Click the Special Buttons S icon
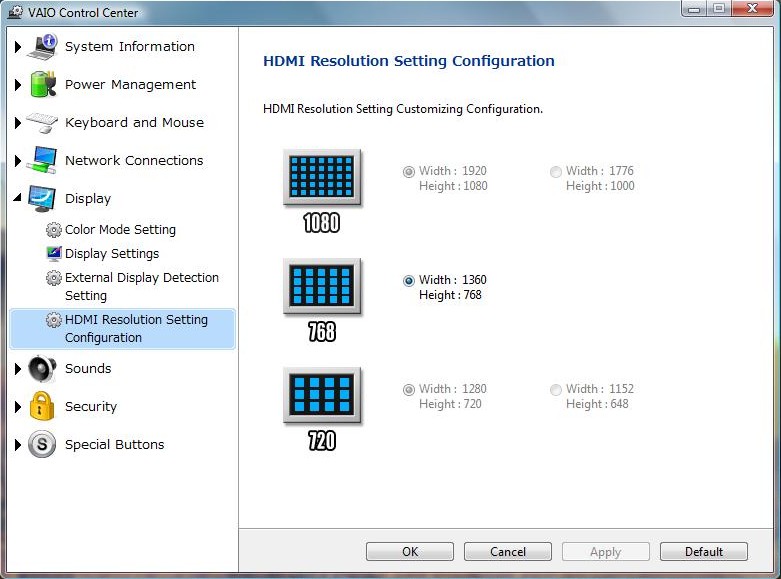Image resolution: width=781 pixels, height=579 pixels. tap(42, 445)
